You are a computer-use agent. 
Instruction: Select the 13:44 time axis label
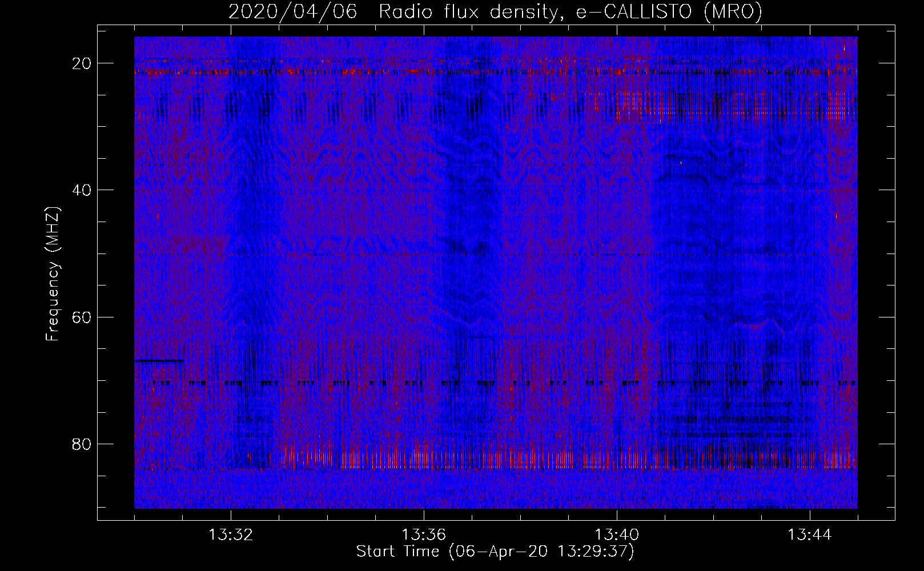(x=810, y=535)
